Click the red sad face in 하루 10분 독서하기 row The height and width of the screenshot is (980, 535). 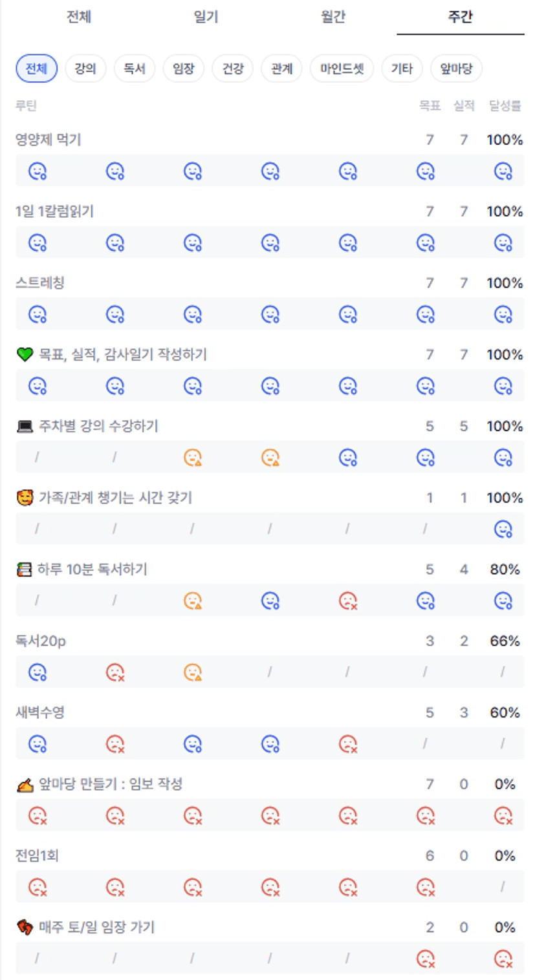click(348, 601)
